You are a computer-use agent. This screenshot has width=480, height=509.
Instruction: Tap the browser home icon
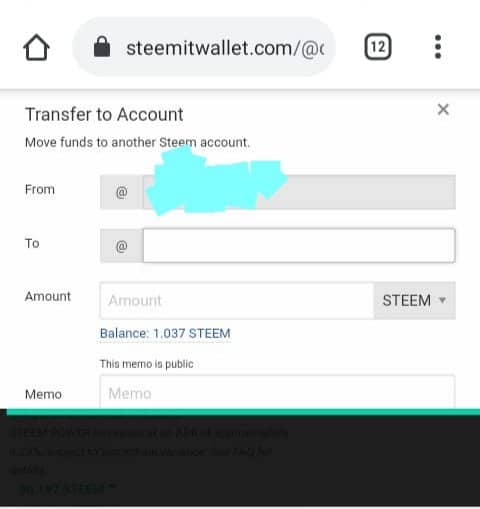click(x=36, y=47)
